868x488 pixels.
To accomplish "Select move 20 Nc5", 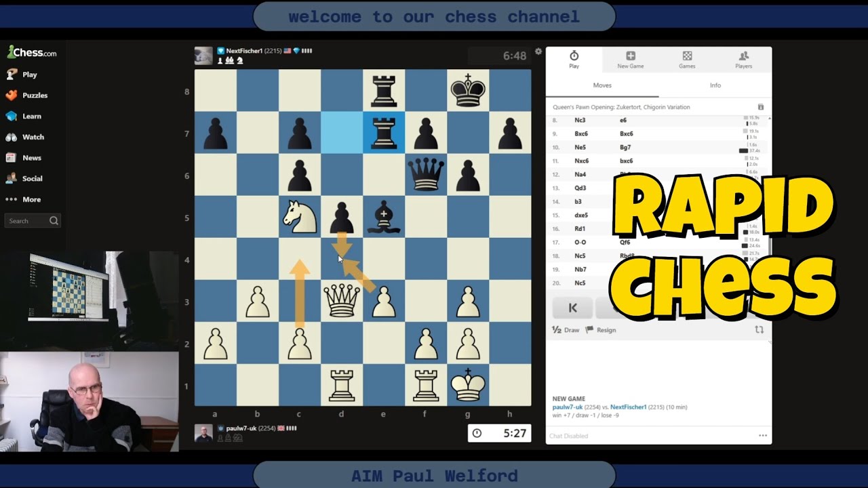I will click(x=580, y=283).
